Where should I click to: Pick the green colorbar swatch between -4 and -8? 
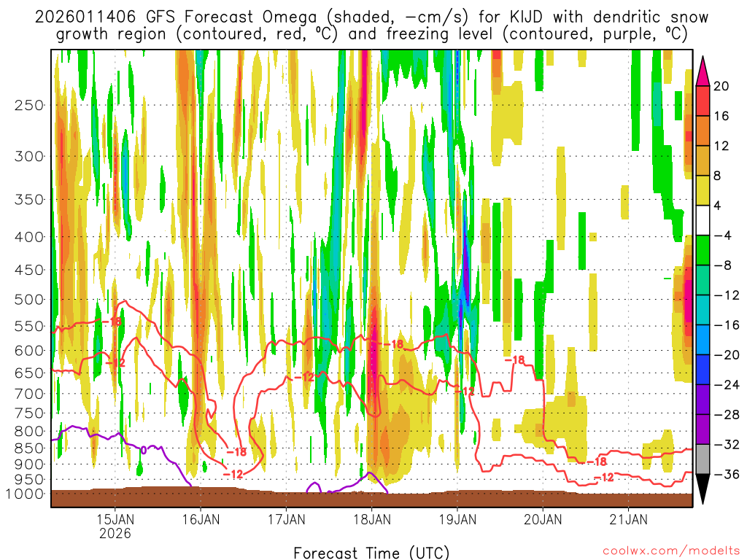click(x=703, y=251)
